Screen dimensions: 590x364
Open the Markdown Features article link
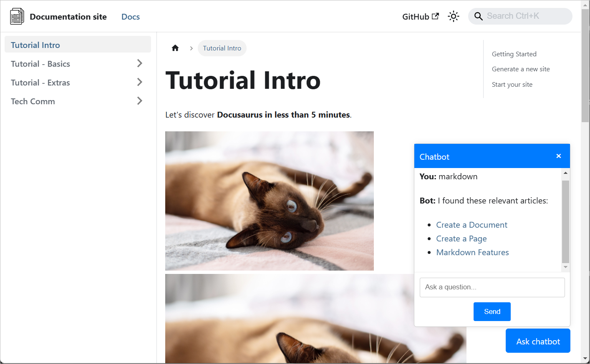tap(472, 252)
